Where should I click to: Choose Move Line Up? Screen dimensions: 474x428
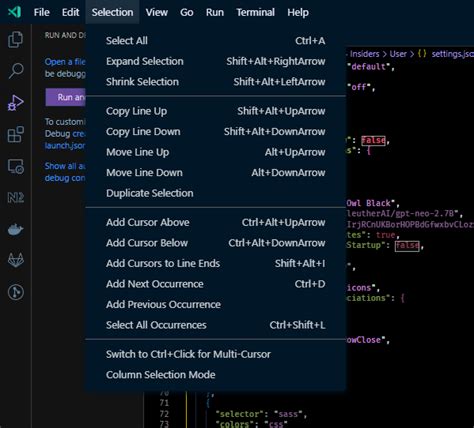216,152
